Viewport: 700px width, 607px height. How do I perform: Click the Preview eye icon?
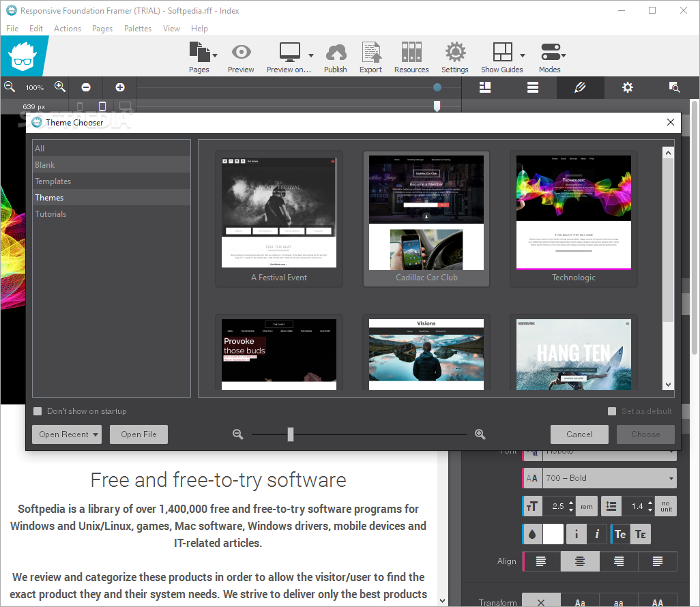[241, 53]
